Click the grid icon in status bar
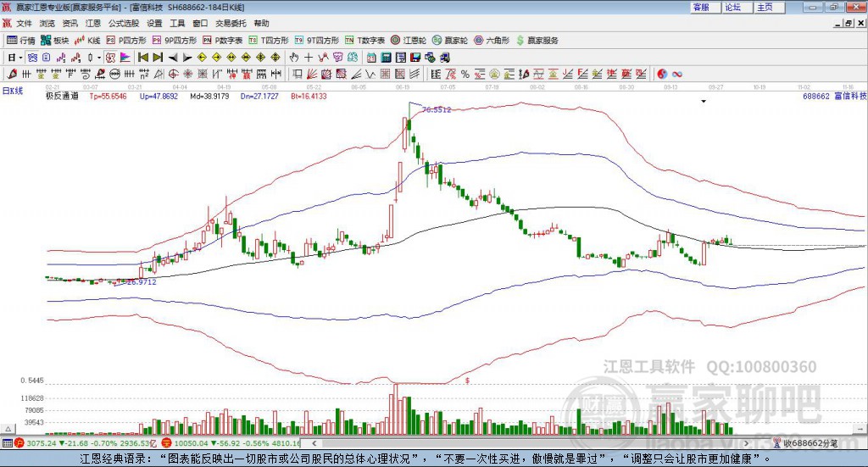 pos(7,443)
